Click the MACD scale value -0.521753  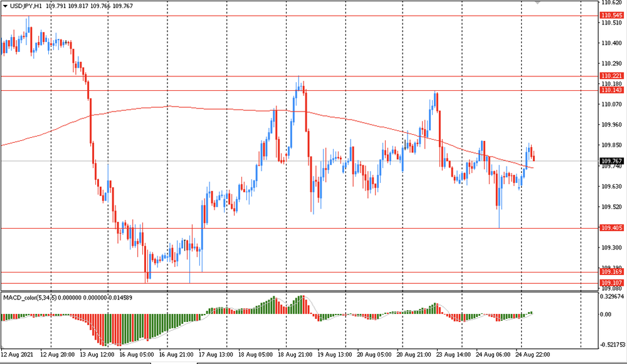point(612,345)
